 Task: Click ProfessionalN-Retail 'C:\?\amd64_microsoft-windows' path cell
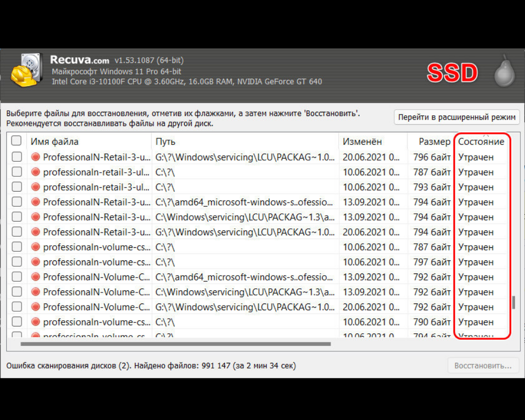pyautogui.click(x=244, y=202)
